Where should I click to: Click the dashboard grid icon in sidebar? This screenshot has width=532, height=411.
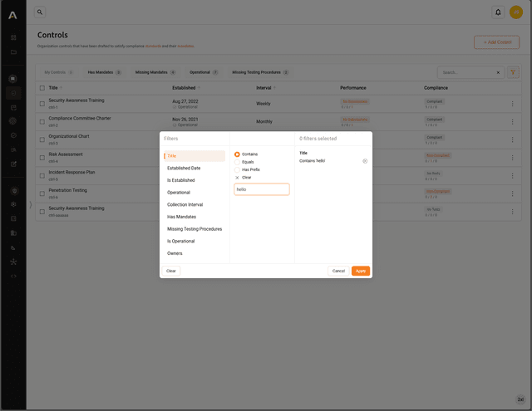13,38
